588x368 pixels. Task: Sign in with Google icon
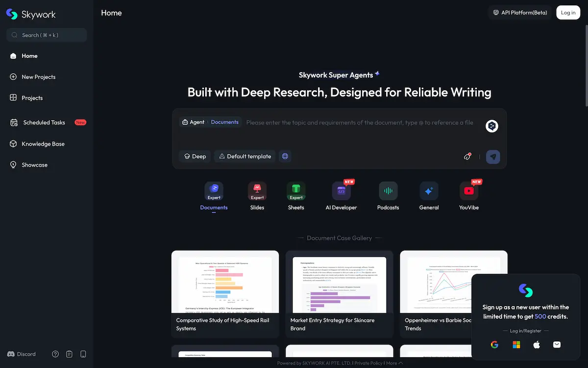pos(494,344)
